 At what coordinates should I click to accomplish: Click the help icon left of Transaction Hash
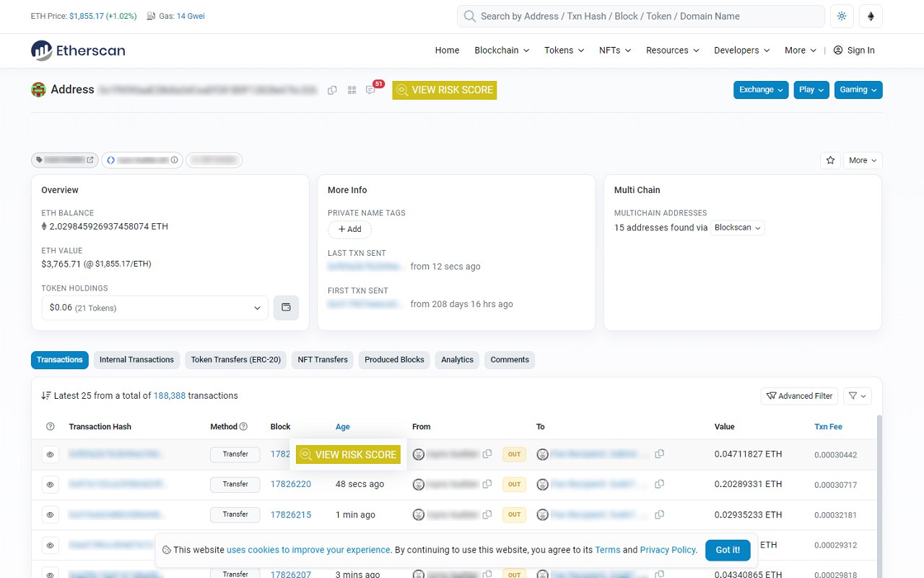(51, 427)
